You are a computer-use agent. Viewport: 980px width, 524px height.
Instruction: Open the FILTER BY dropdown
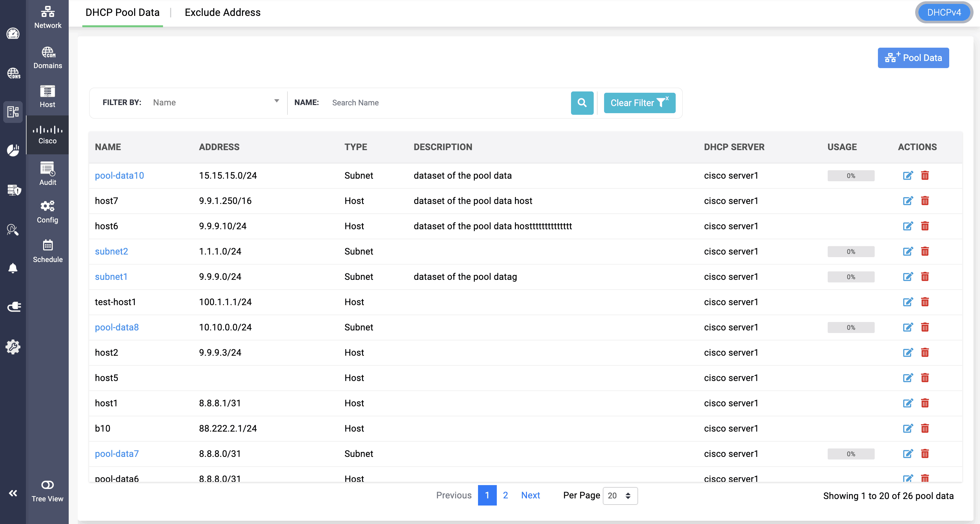[x=215, y=102]
